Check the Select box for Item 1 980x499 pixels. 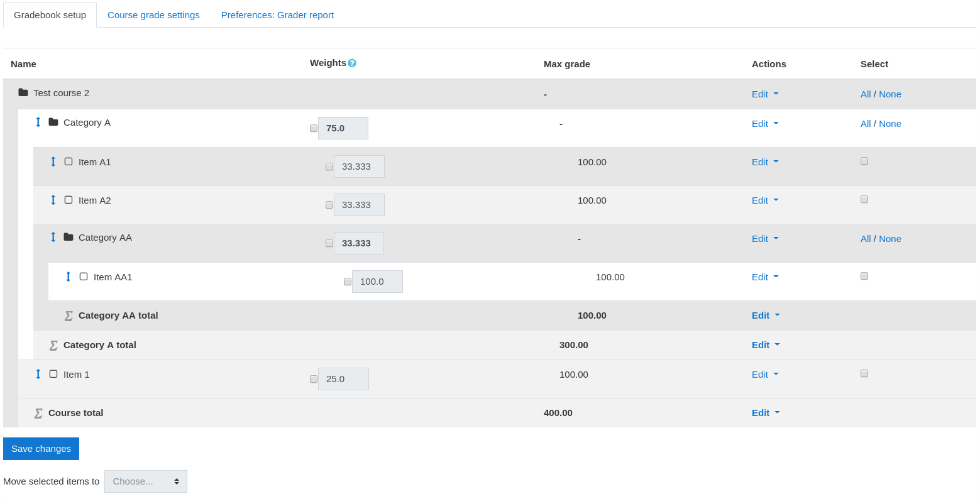[864, 373]
